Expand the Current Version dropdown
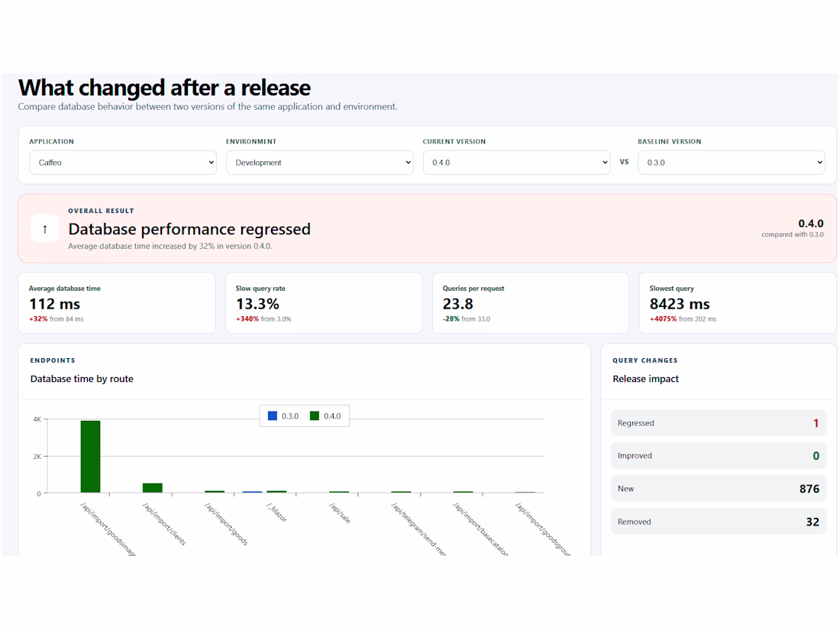Screen dimensions: 840x630 pos(516,163)
